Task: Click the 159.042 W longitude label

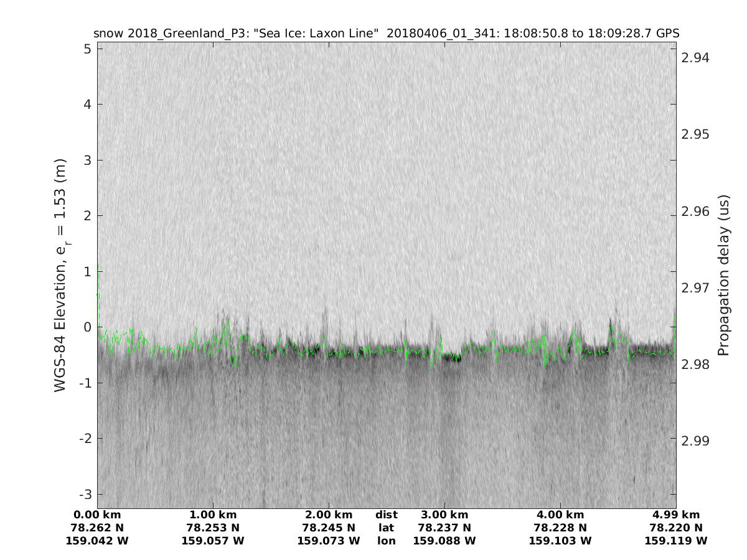Action: pos(97,541)
